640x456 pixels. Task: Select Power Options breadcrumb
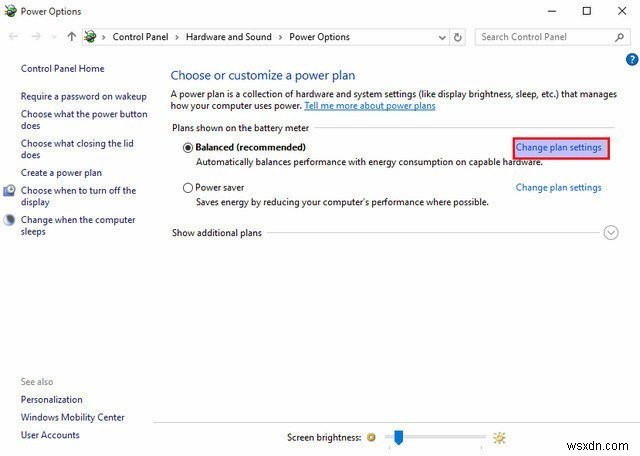(319, 37)
